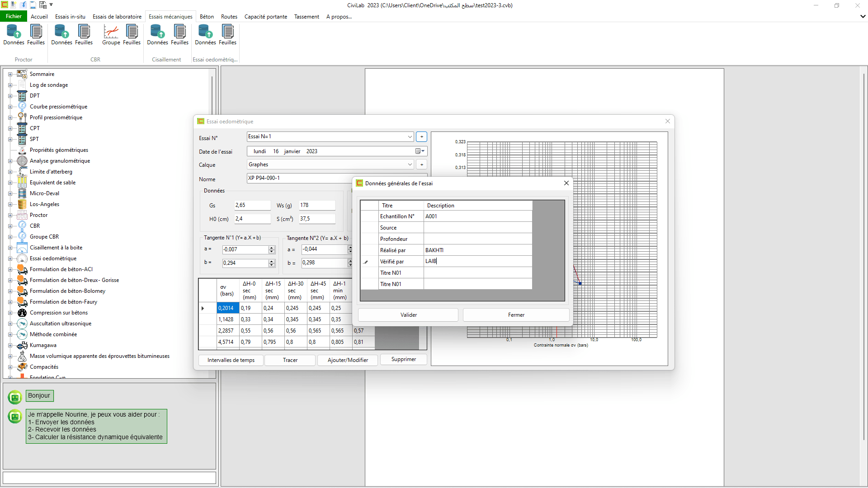
Task: Expand the Compacités tree node
Action: (10, 367)
